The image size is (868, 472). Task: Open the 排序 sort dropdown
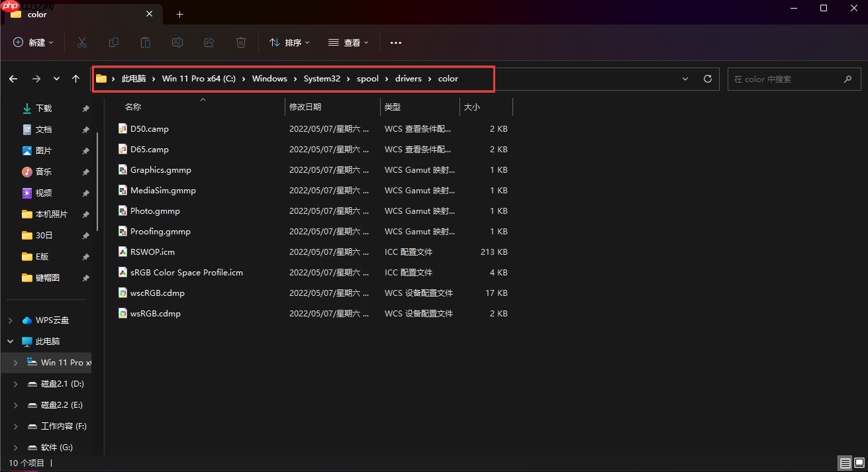(x=289, y=42)
